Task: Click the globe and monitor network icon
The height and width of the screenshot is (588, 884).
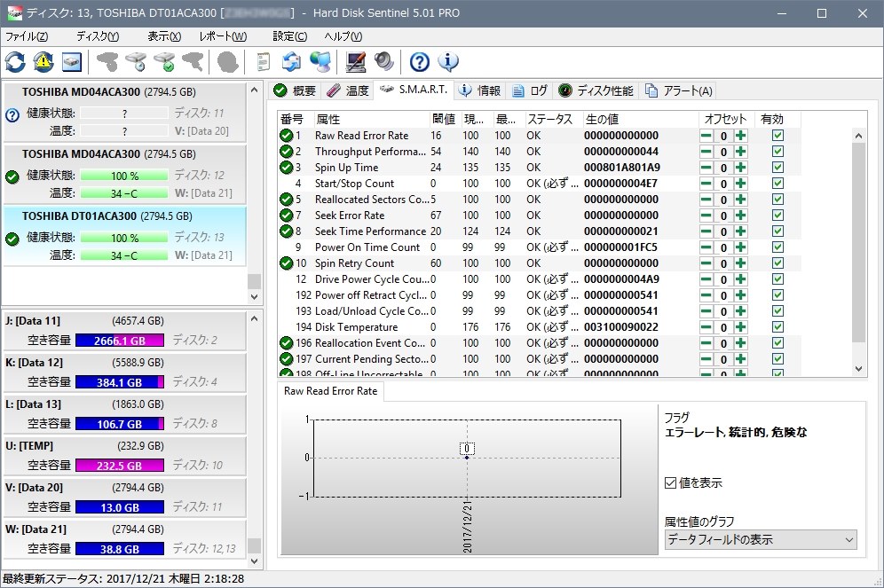Action: pyautogui.click(x=320, y=62)
